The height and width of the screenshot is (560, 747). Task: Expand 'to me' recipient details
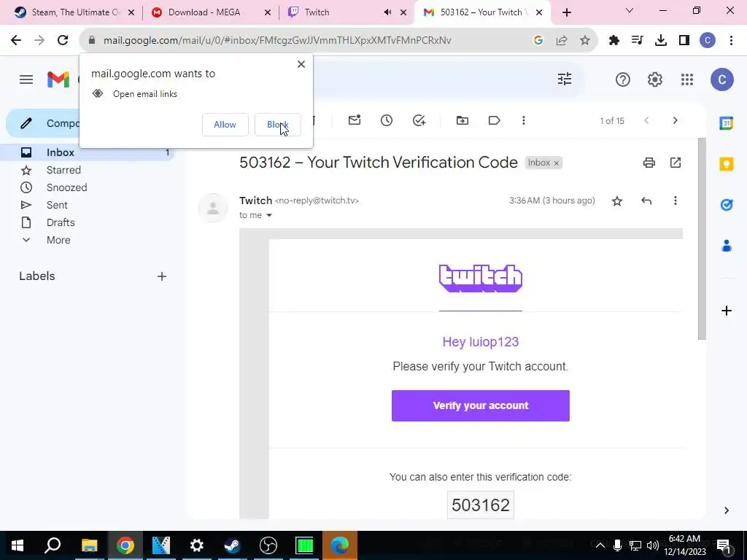point(269,215)
